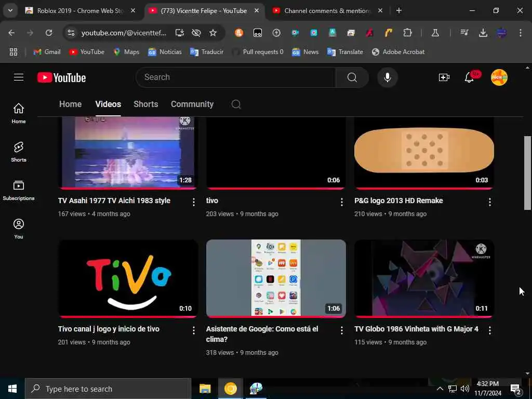Open Shorts in sidebar
This screenshot has height=399, width=532.
[19, 152]
